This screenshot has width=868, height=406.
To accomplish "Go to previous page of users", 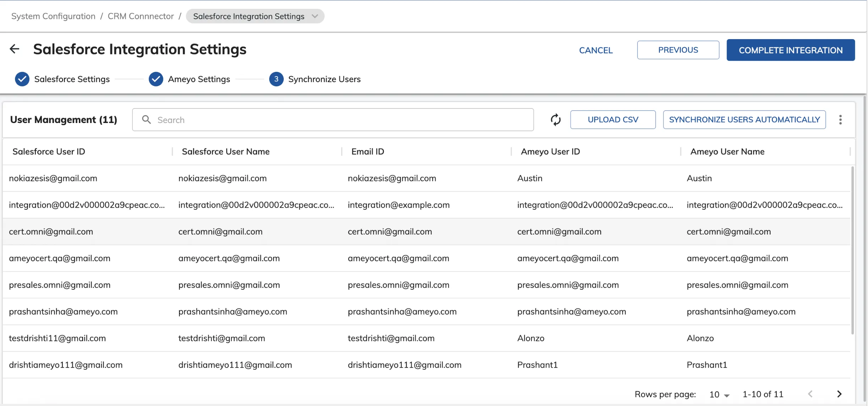I will (810, 394).
